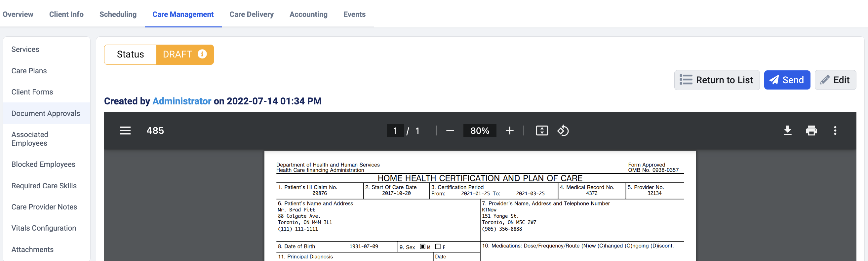Image resolution: width=868 pixels, height=261 pixels.
Task: Select the PDF page number field
Action: coord(395,131)
